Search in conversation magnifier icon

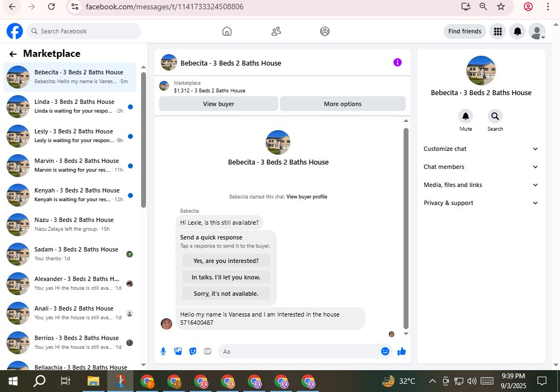click(495, 116)
